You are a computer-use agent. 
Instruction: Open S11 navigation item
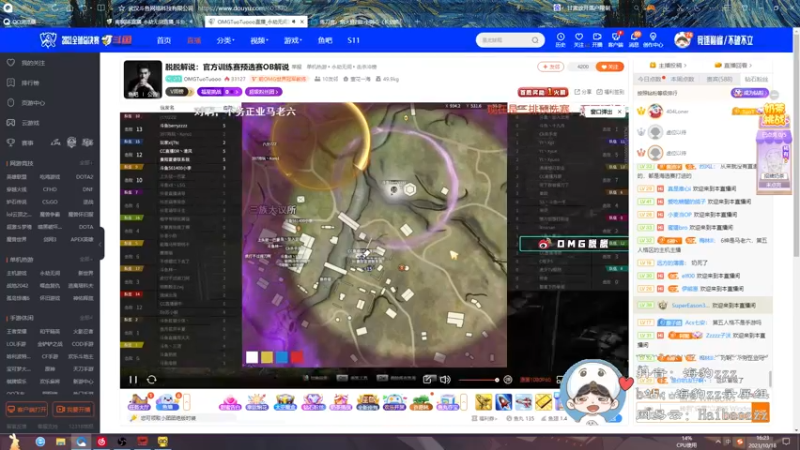coord(354,40)
